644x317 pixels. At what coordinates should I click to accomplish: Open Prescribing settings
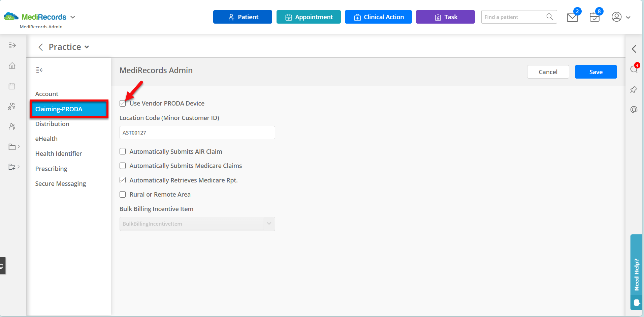pyautogui.click(x=51, y=169)
